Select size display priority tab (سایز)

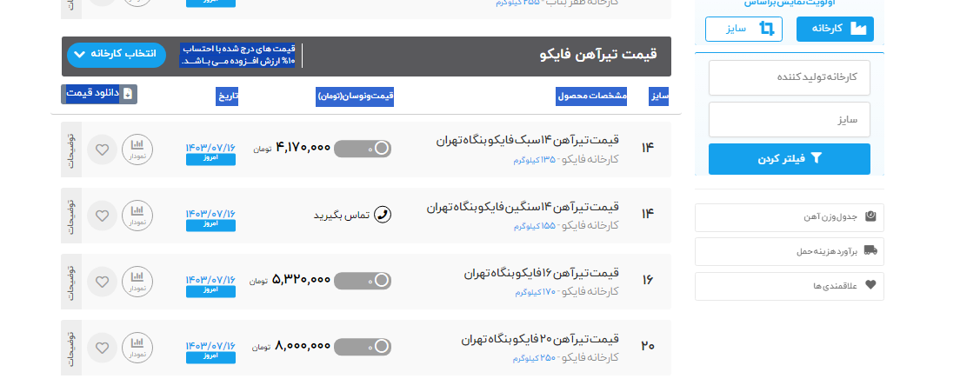[x=743, y=29]
